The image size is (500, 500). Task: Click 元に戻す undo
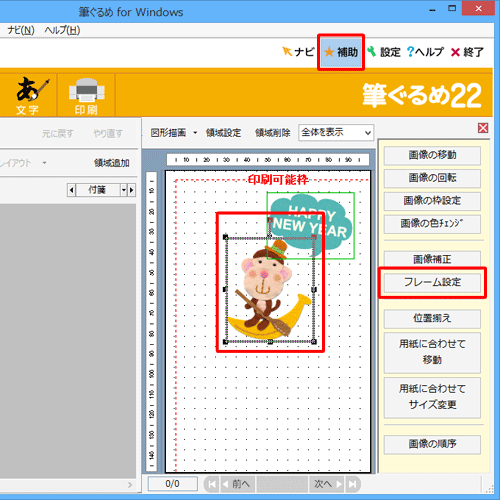click(x=57, y=134)
